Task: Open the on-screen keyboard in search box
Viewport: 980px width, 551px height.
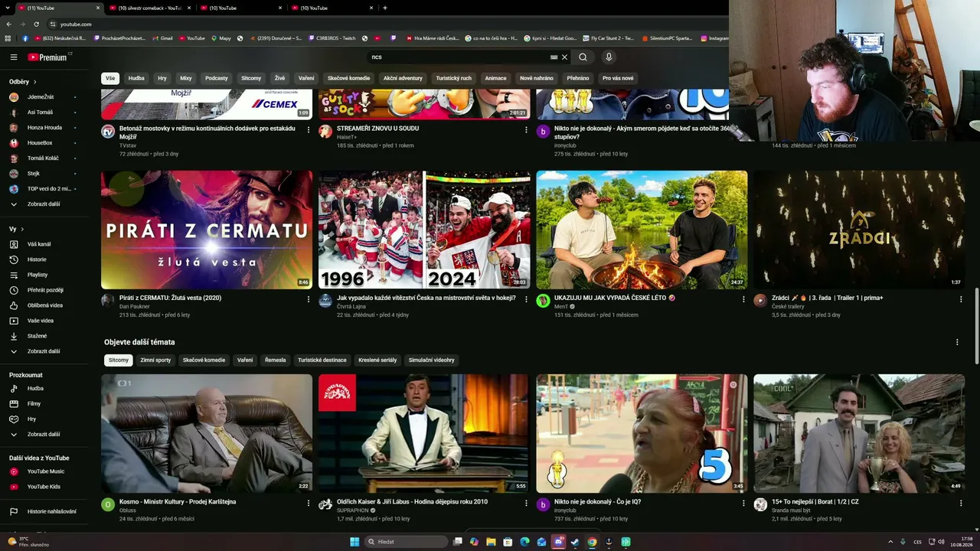Action: 554,57
